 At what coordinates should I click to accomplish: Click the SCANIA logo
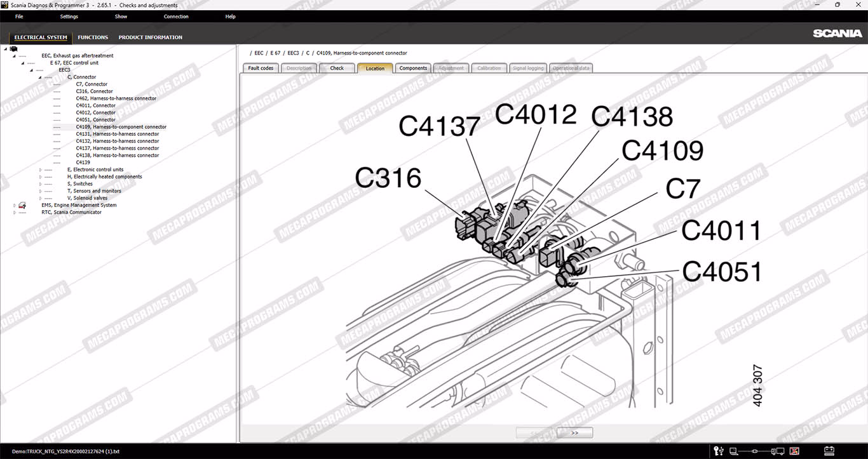click(x=837, y=34)
